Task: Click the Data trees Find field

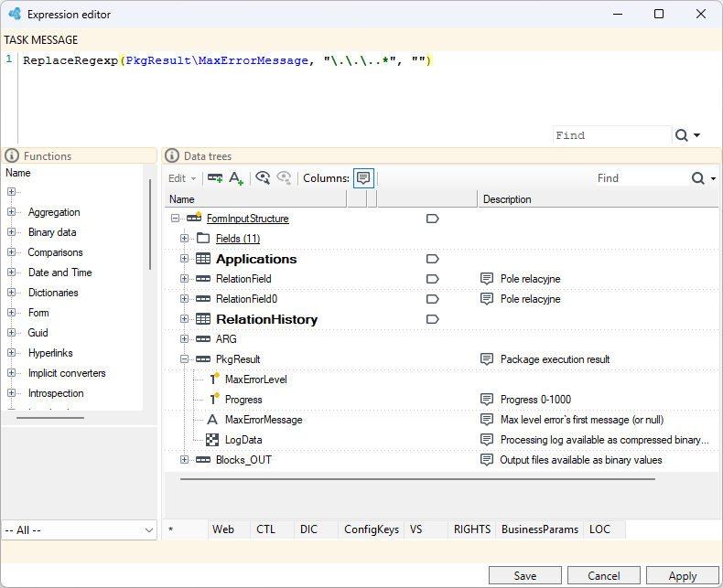Action: point(642,178)
